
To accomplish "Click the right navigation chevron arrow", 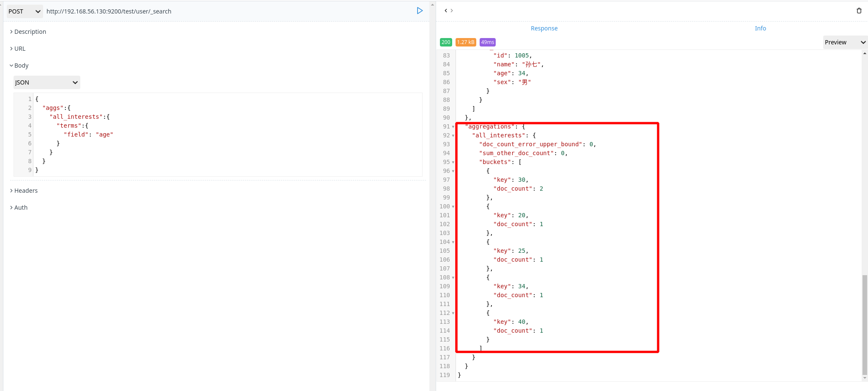I will pyautogui.click(x=452, y=10).
